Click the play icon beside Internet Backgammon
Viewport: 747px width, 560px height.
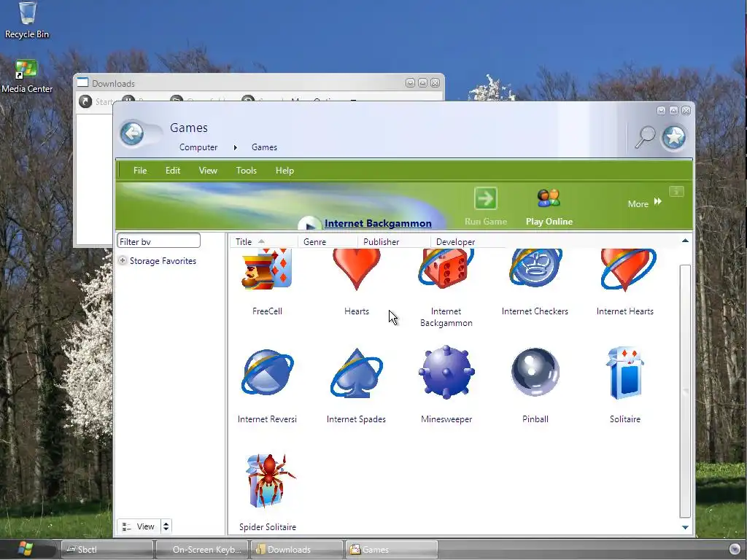[x=309, y=225]
